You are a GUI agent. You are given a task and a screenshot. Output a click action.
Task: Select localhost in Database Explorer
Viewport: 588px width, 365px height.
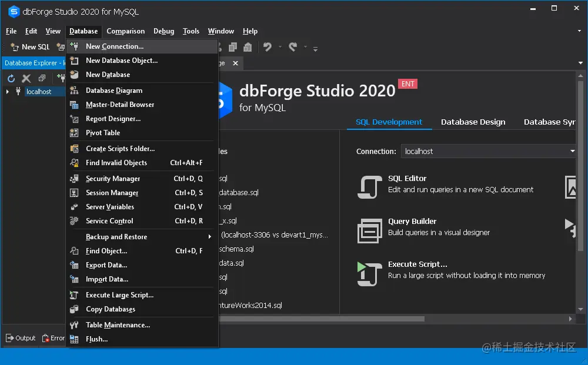(x=39, y=92)
